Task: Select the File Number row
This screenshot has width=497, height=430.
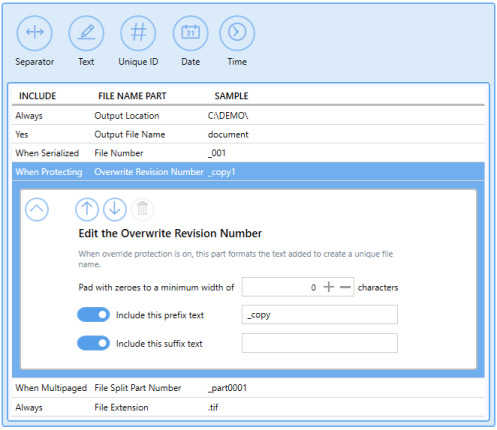Action: pos(248,153)
